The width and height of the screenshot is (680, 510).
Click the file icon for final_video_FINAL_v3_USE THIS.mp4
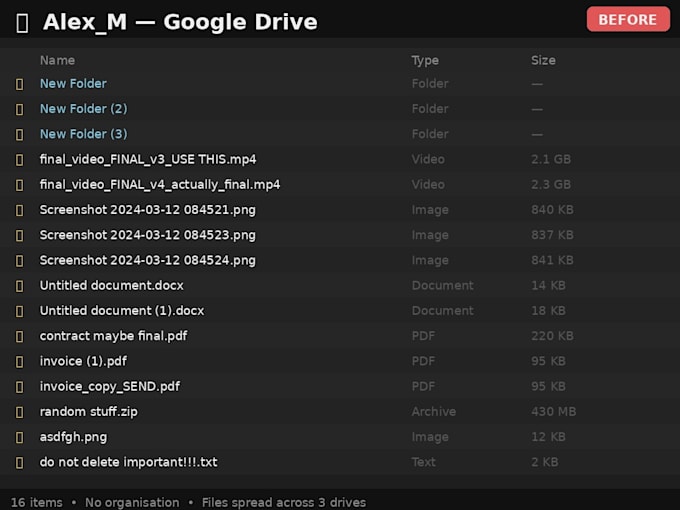click(x=20, y=160)
